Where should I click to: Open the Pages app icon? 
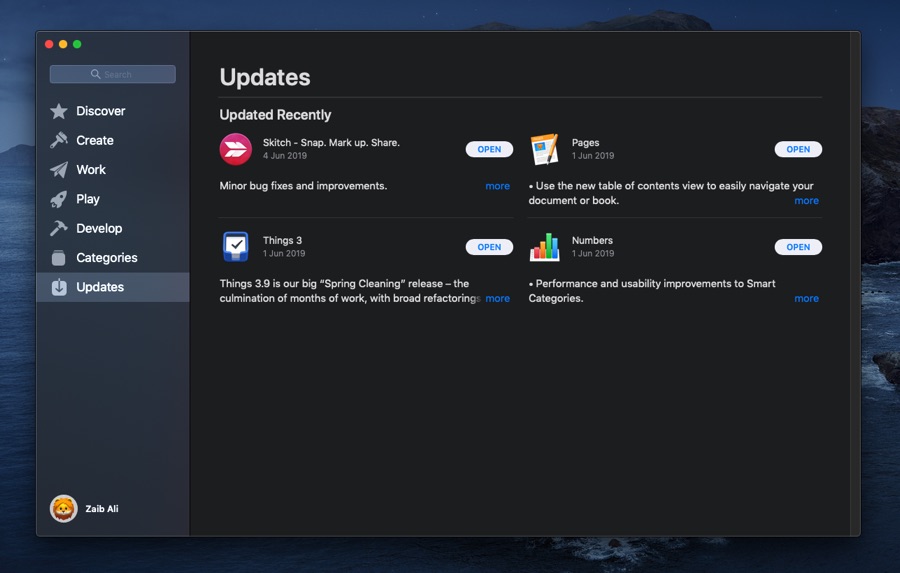[544, 149]
